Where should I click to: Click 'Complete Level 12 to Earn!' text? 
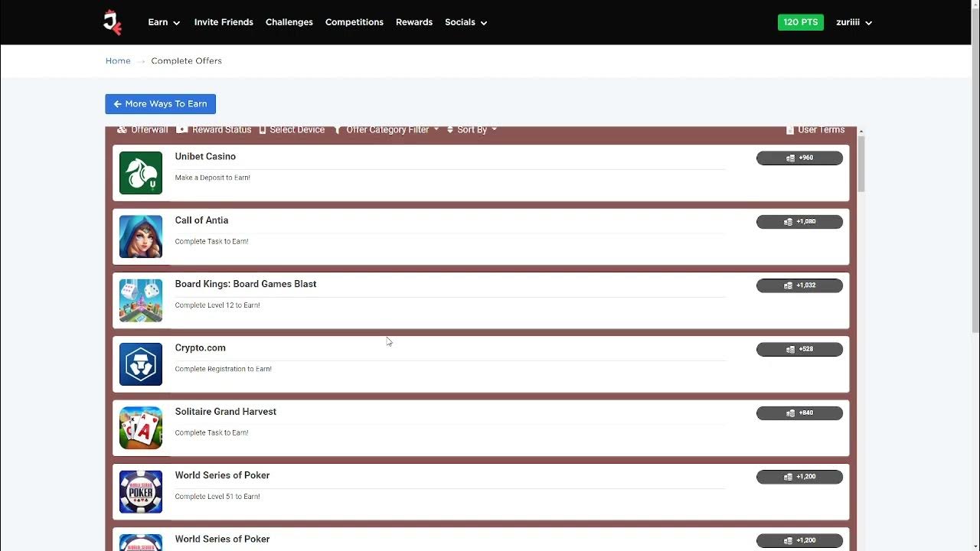tap(217, 305)
